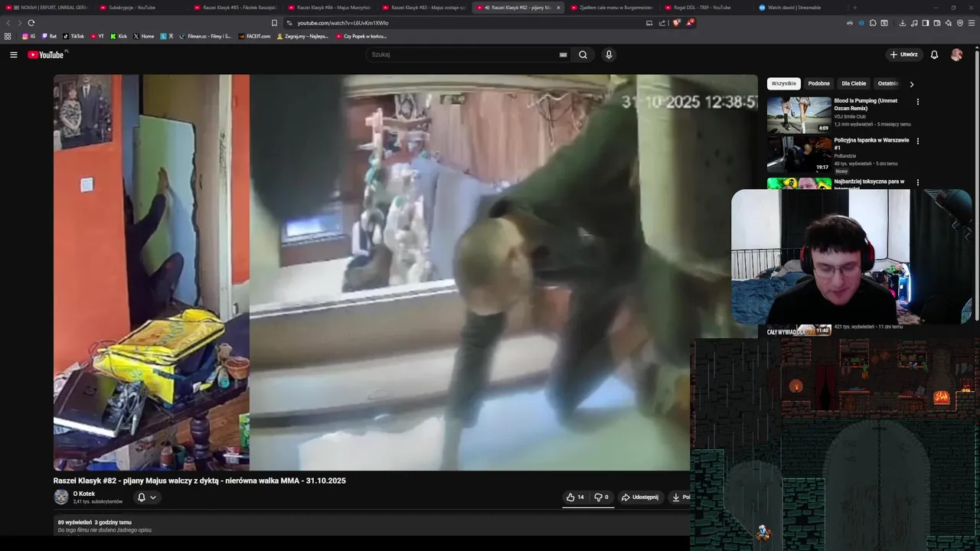Click the browser address bar URL
The width and height of the screenshot is (980, 551).
[343, 23]
